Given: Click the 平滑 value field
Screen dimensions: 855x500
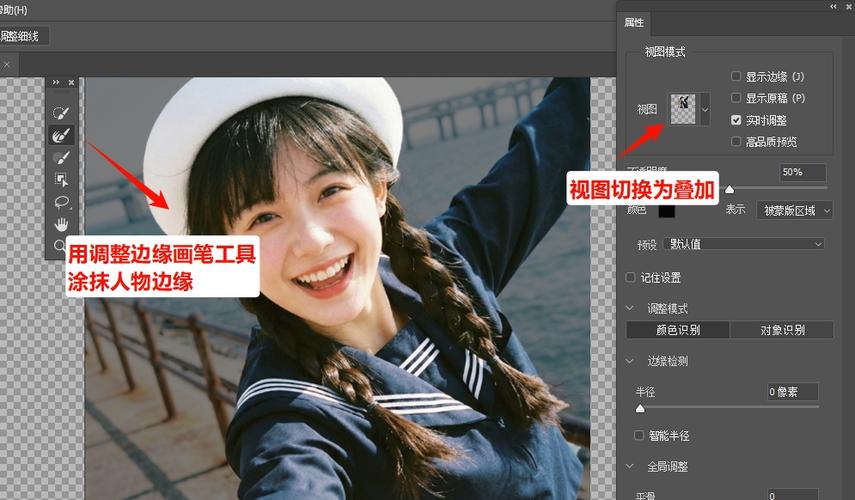Looking at the screenshot, I should pos(792,495).
